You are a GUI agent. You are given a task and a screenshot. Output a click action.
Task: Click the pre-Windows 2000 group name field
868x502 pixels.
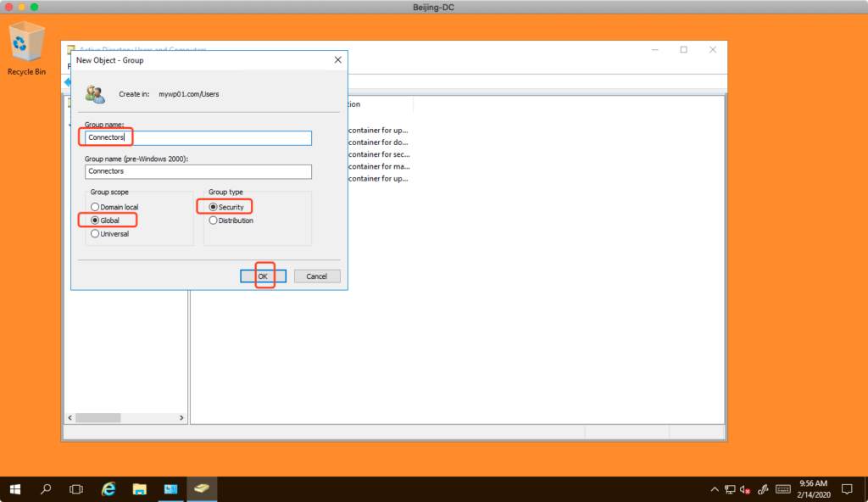pos(198,171)
